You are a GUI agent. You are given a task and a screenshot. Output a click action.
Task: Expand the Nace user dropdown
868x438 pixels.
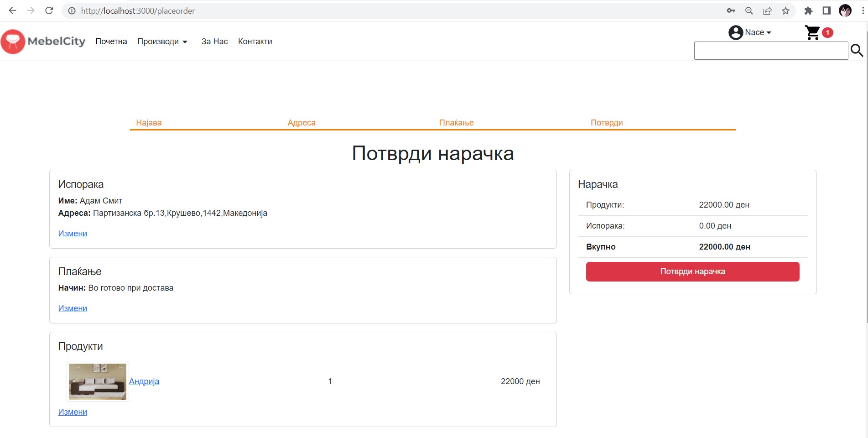[x=758, y=32]
